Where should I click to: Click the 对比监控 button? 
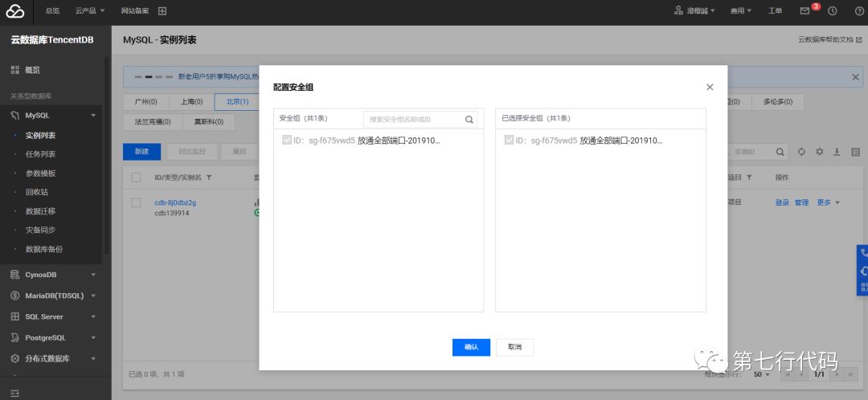(191, 151)
